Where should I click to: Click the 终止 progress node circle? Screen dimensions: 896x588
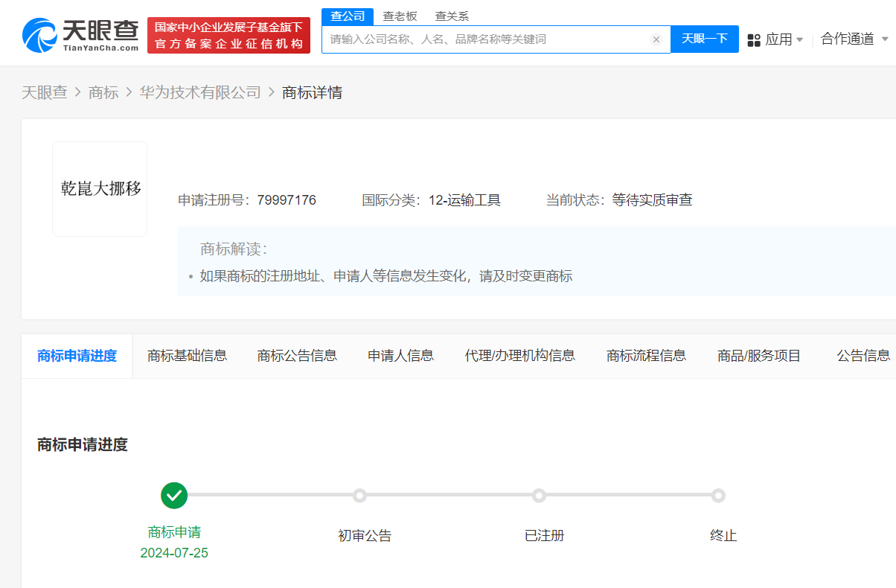(717, 495)
